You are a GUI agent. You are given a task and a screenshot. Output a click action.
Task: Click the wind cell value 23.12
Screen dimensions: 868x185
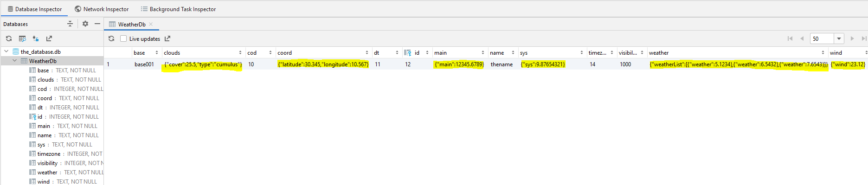848,64
